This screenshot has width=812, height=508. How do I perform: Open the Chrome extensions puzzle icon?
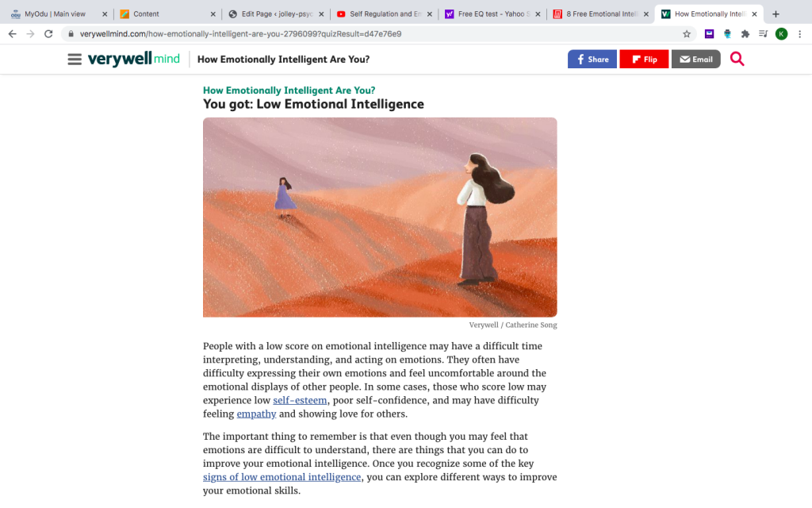[x=745, y=34]
